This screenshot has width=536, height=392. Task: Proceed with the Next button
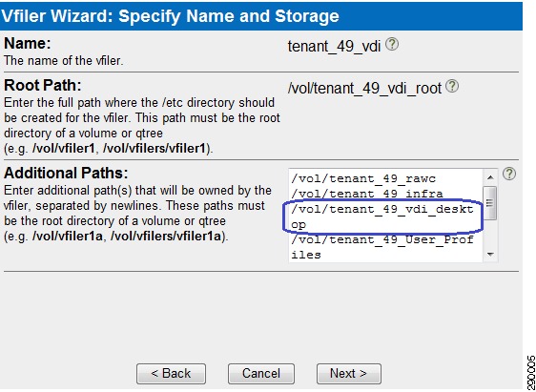pos(349,374)
